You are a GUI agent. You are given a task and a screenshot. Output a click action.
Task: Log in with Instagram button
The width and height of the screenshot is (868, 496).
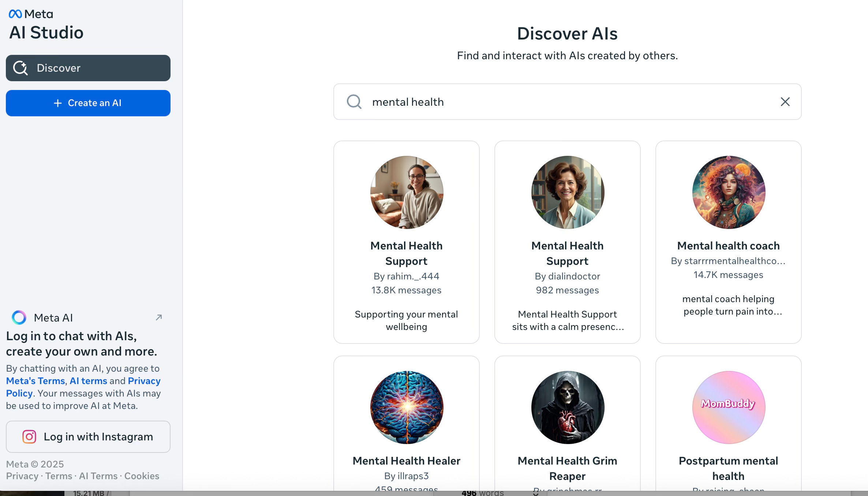[x=88, y=437]
